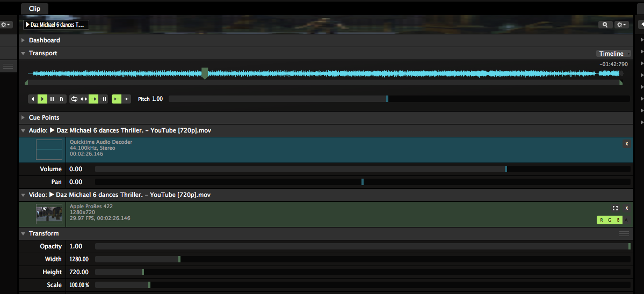Switch to the Clip tab
Image resolution: width=644 pixels, height=294 pixels.
[x=34, y=9]
